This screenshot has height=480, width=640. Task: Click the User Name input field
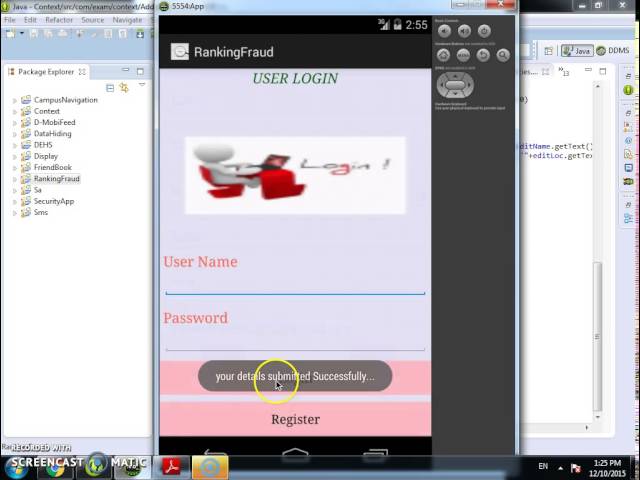coord(295,284)
